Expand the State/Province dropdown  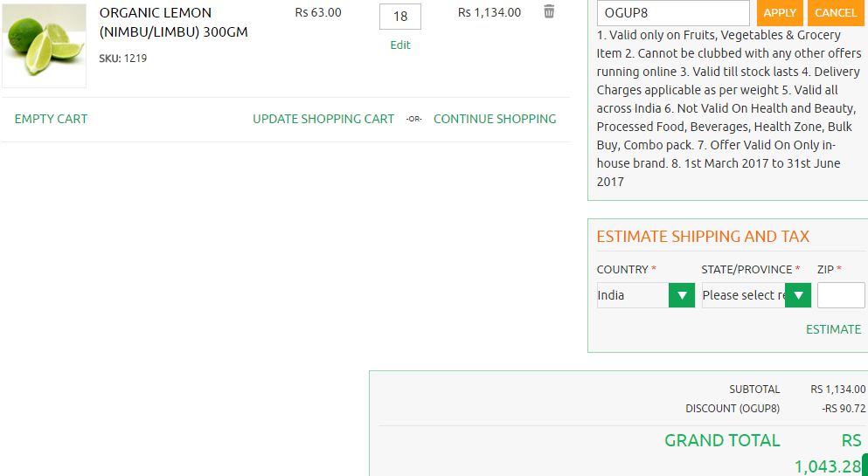(756, 295)
